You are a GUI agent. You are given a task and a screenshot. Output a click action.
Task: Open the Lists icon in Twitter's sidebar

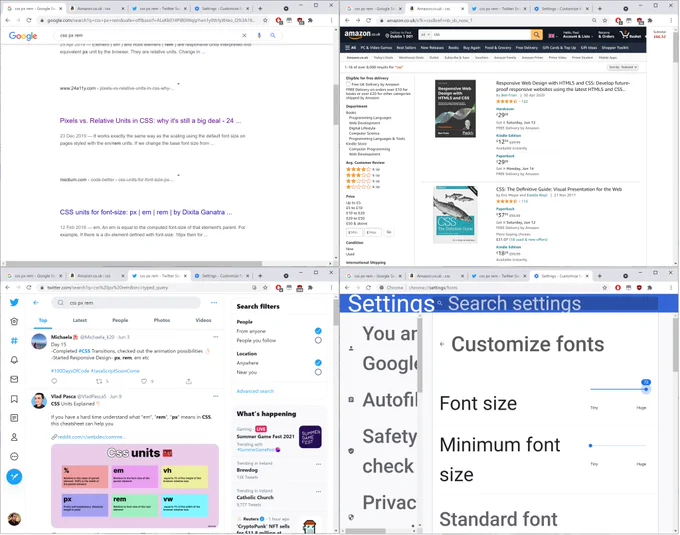point(14,418)
